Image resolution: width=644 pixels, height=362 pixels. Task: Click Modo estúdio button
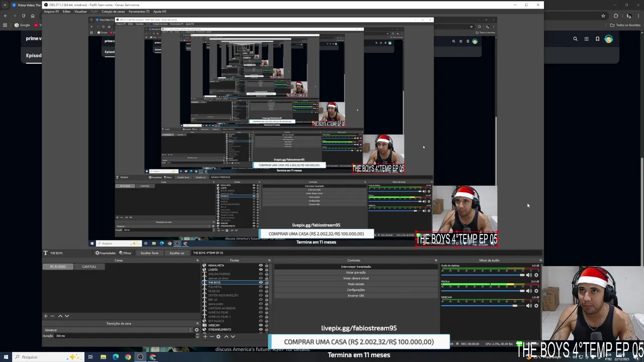356,284
